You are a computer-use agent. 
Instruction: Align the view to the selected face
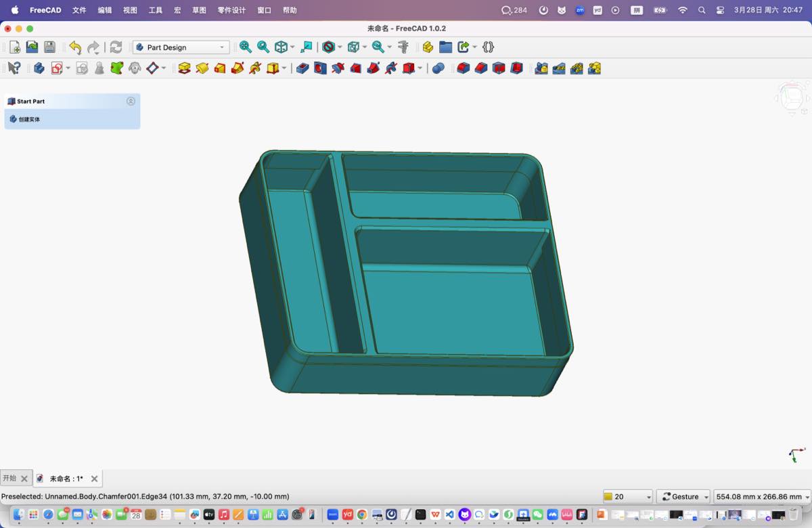point(307,47)
